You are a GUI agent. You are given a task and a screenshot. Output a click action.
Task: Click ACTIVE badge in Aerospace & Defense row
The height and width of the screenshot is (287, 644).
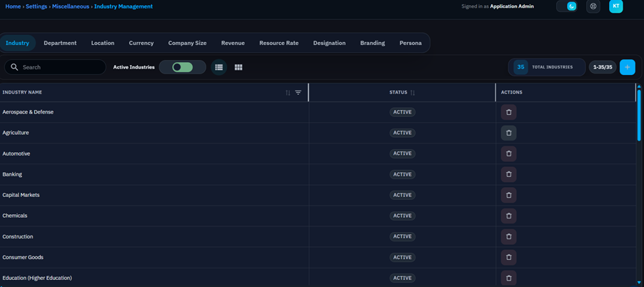click(x=403, y=112)
